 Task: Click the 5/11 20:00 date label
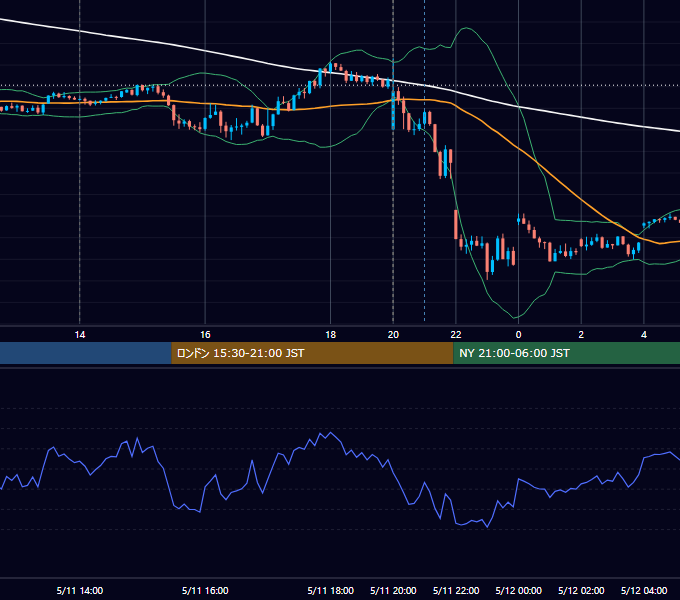point(393,590)
